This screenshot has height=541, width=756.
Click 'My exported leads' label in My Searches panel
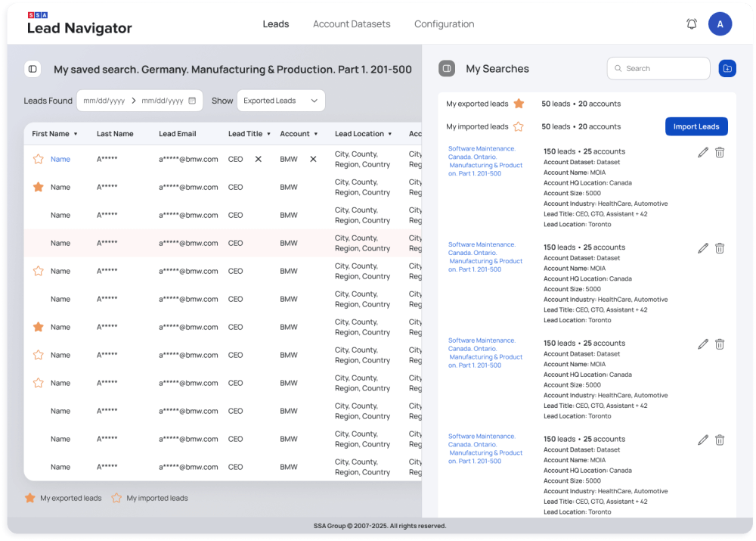(477, 104)
